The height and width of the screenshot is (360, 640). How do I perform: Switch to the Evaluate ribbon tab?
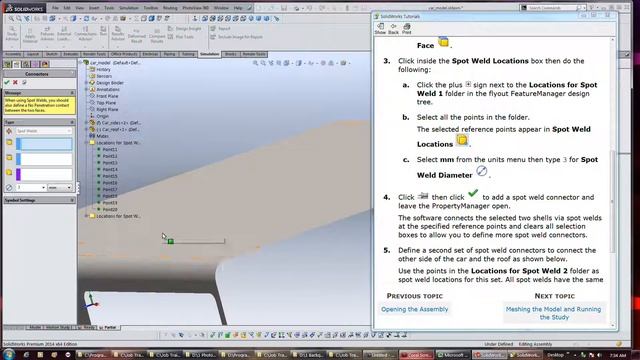tap(70, 54)
